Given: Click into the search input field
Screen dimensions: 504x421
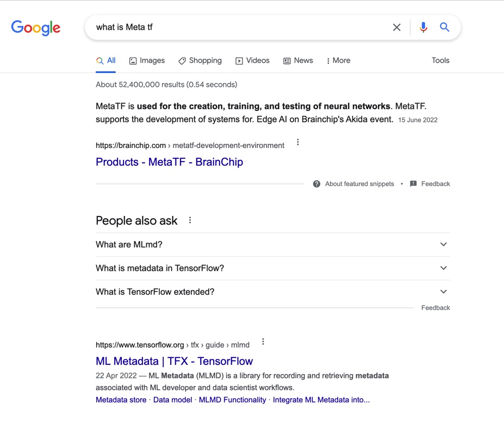Looking at the screenshot, I should [239, 27].
